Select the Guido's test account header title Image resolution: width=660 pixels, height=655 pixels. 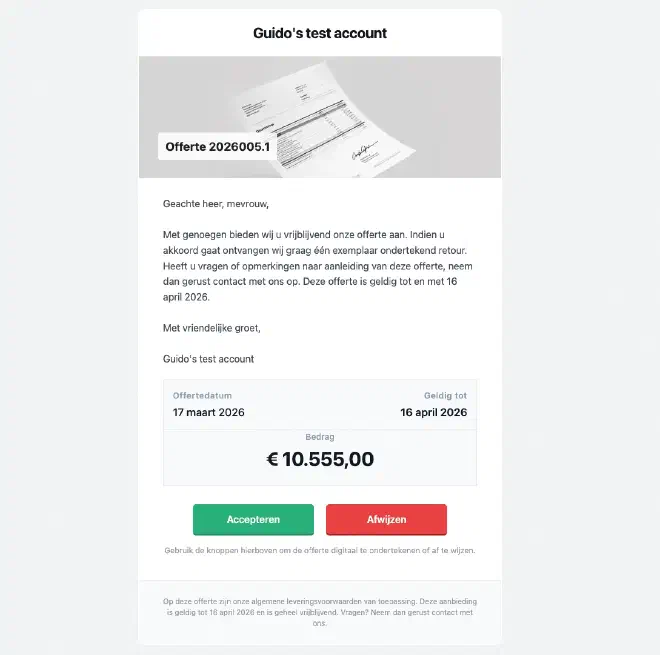tap(320, 33)
